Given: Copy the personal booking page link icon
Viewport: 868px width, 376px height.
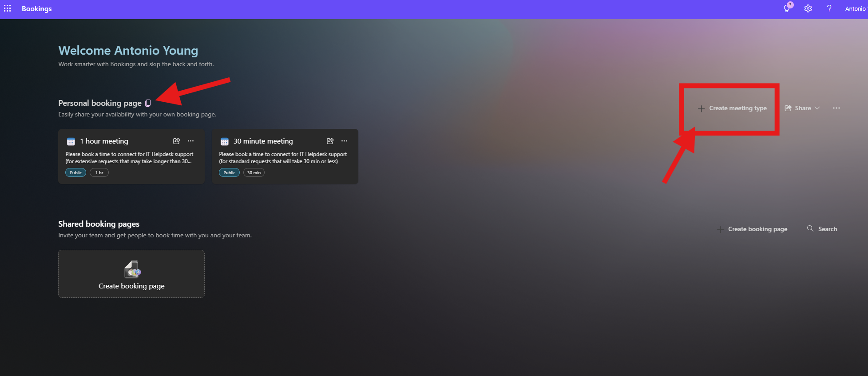Looking at the screenshot, I should pos(148,103).
